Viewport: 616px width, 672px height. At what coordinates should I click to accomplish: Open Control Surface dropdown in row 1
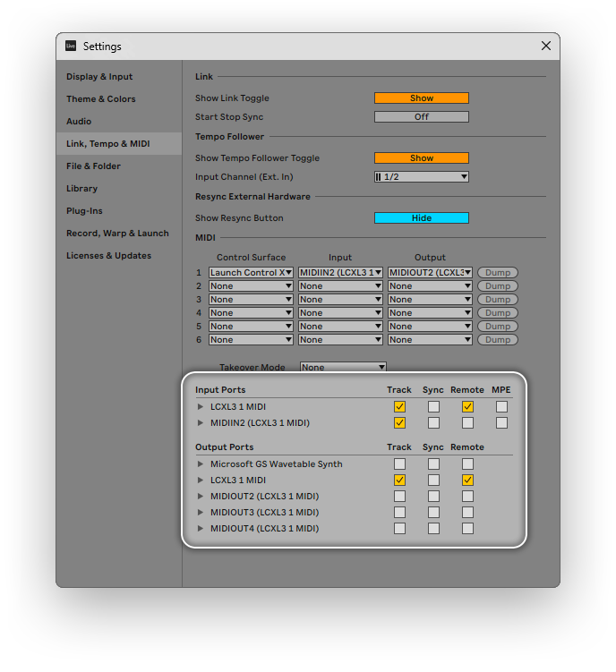[251, 273]
